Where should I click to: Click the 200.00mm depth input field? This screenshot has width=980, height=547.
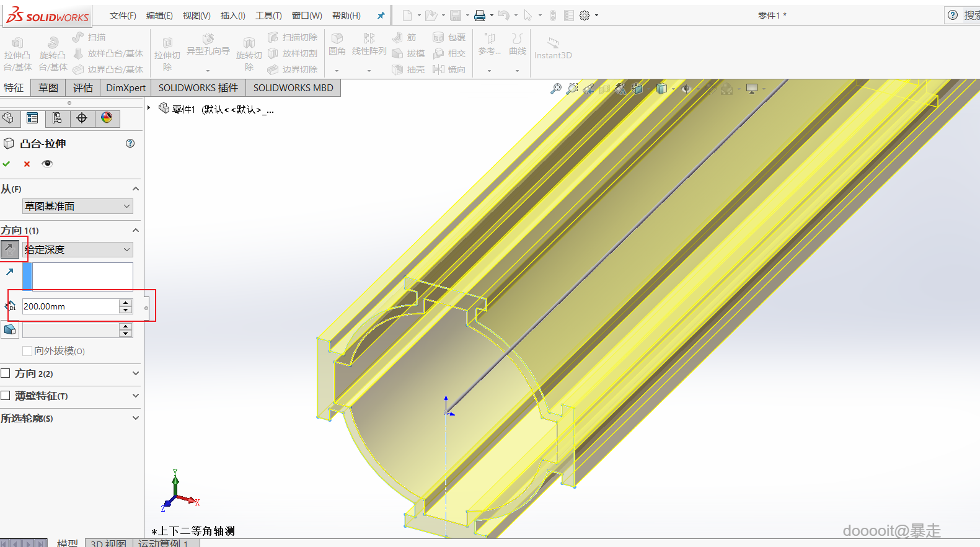tap(71, 306)
